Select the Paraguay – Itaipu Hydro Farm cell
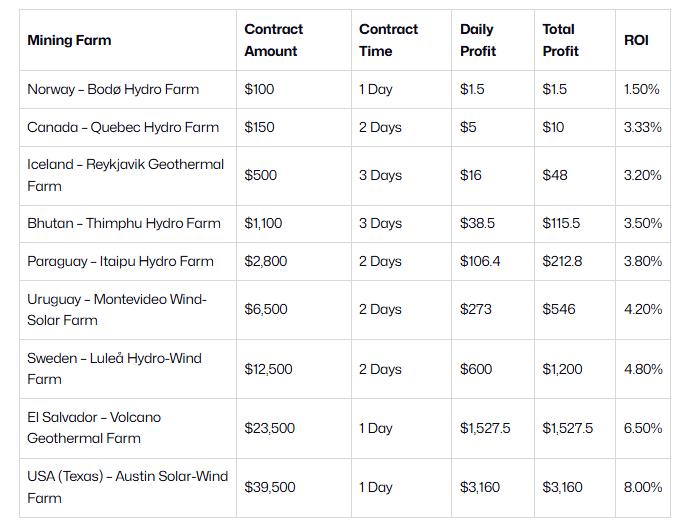Image resolution: width=688 pixels, height=528 pixels. pyautogui.click(x=120, y=262)
